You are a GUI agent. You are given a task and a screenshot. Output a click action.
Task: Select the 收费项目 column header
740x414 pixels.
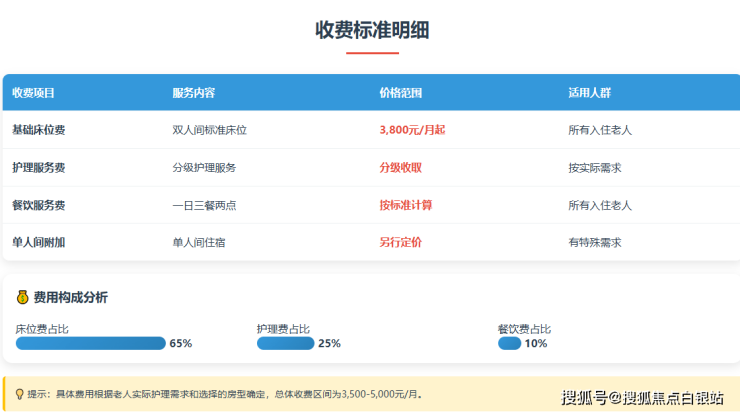(x=33, y=93)
